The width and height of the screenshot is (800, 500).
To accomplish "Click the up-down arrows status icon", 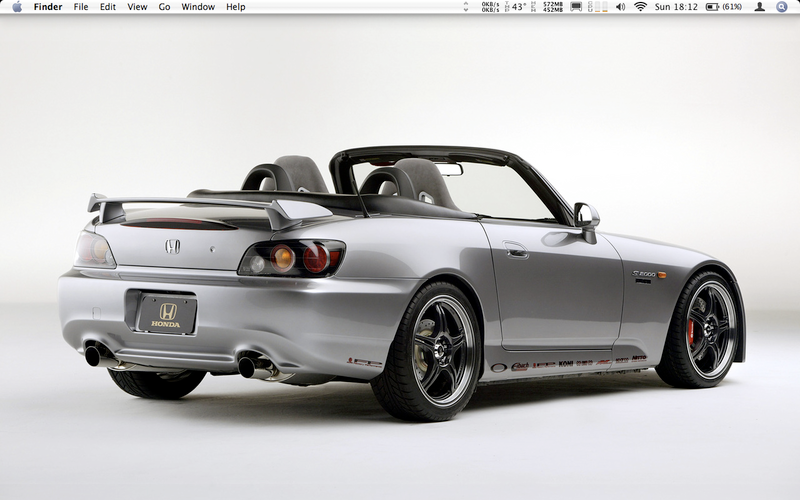I will click(x=467, y=7).
